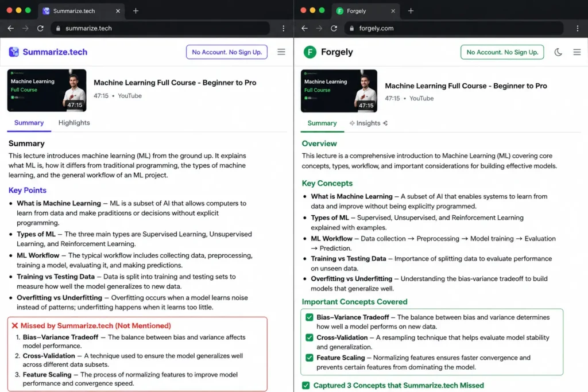This screenshot has height=392, width=588.
Task: Click the Overview heading on Forgely
Action: [x=319, y=143]
